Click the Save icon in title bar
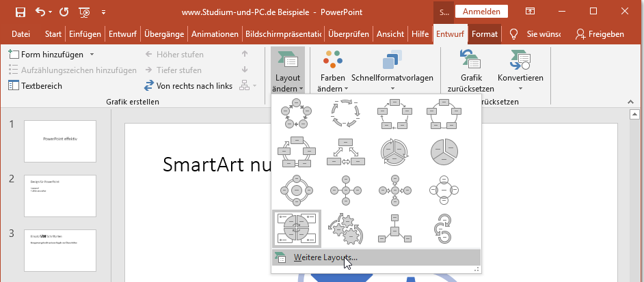The height and width of the screenshot is (282, 644). [x=20, y=12]
